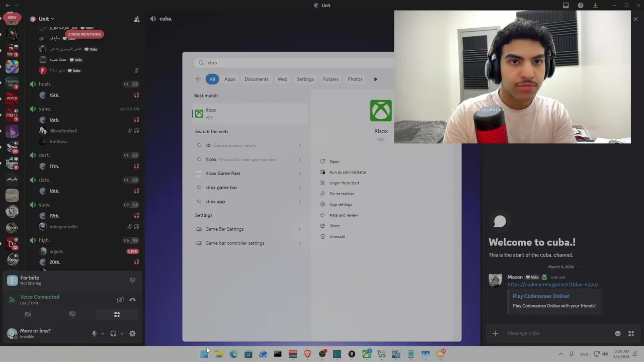This screenshot has height=362, width=644.
Task: Open the taskbar clock showing 3:50 AM
Action: point(622,354)
